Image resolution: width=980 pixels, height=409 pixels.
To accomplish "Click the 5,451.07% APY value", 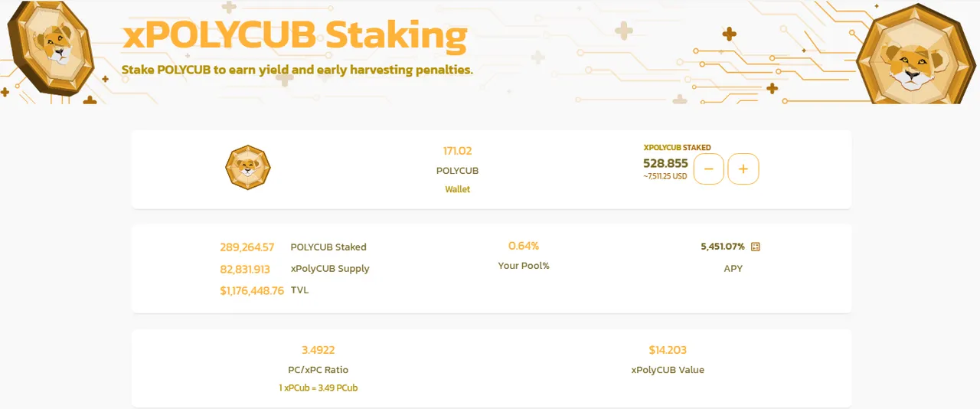I will [723, 247].
